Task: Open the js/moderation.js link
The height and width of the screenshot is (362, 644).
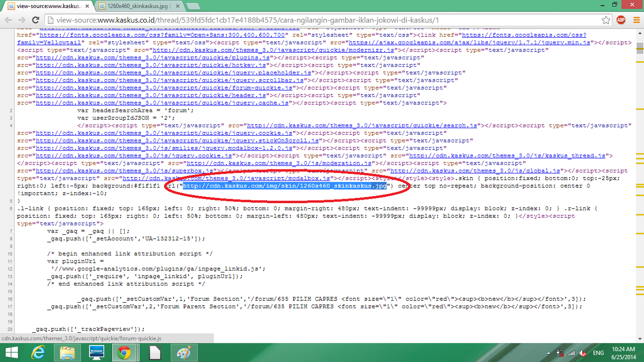Action: [279, 163]
